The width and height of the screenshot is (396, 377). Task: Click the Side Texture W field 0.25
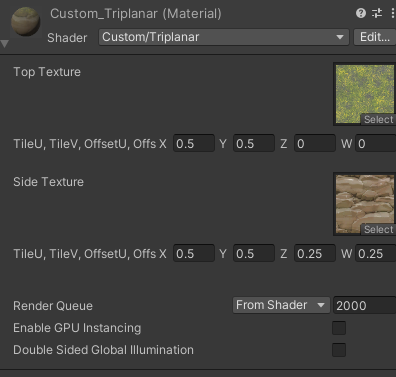coord(376,254)
